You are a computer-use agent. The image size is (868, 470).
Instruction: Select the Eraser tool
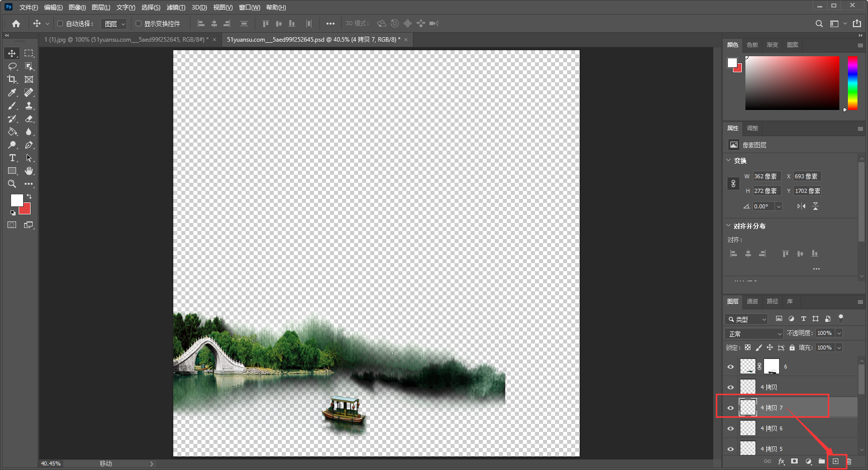tap(29, 119)
